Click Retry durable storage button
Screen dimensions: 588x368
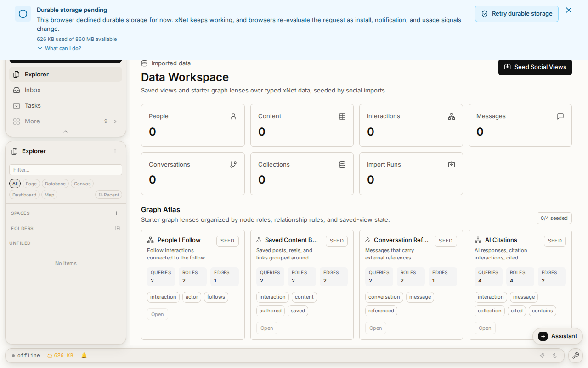click(517, 14)
